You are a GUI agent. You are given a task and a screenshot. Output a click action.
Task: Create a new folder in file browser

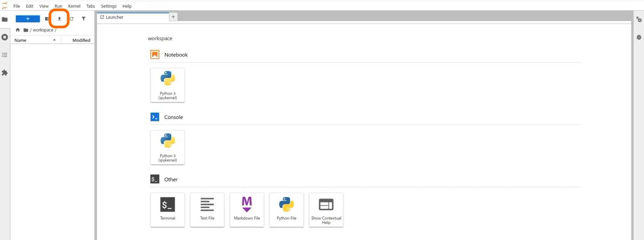point(47,19)
